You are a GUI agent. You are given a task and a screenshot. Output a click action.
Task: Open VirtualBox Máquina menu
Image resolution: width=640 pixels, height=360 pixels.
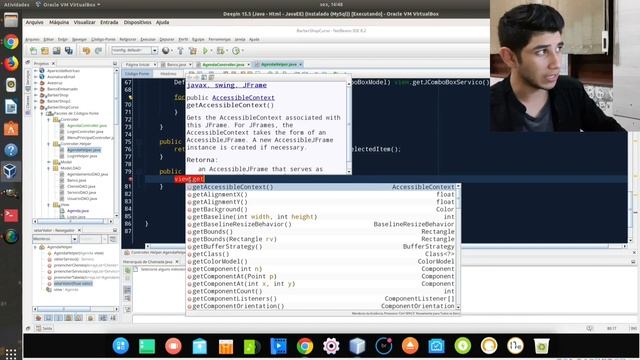point(59,22)
